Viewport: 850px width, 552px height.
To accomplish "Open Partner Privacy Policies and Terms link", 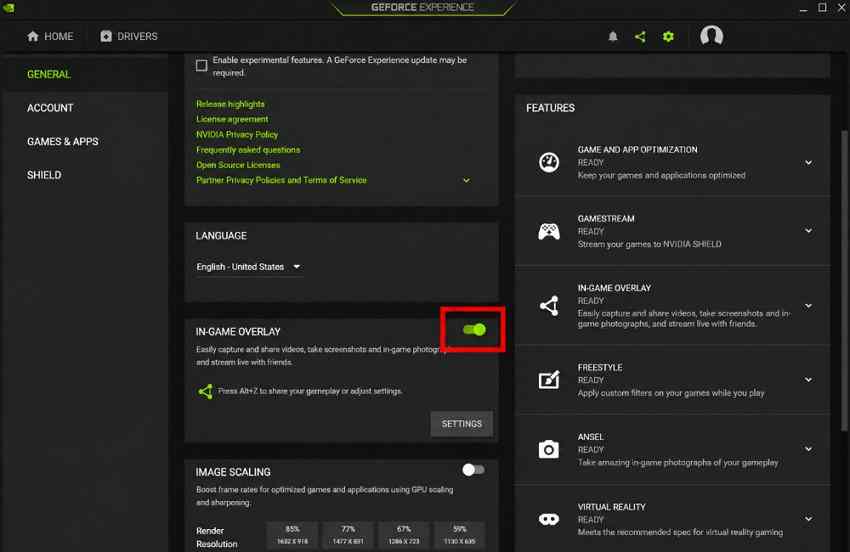I will click(x=281, y=180).
